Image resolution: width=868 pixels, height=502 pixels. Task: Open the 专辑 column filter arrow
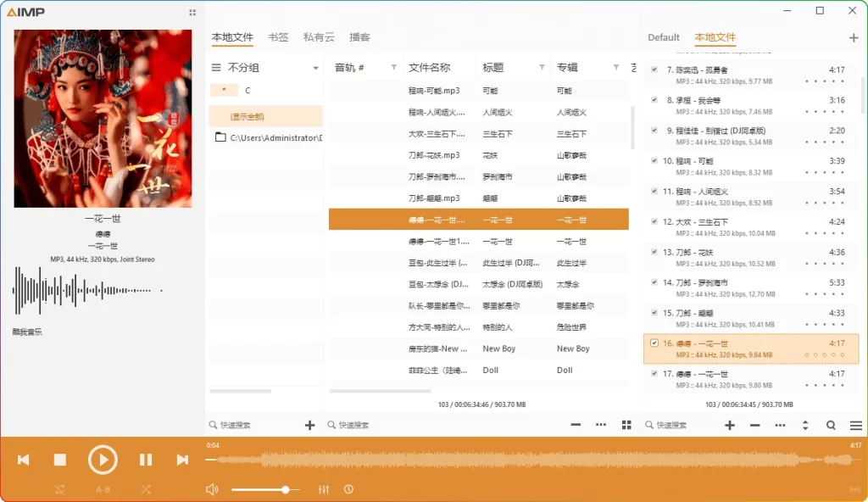(616, 66)
